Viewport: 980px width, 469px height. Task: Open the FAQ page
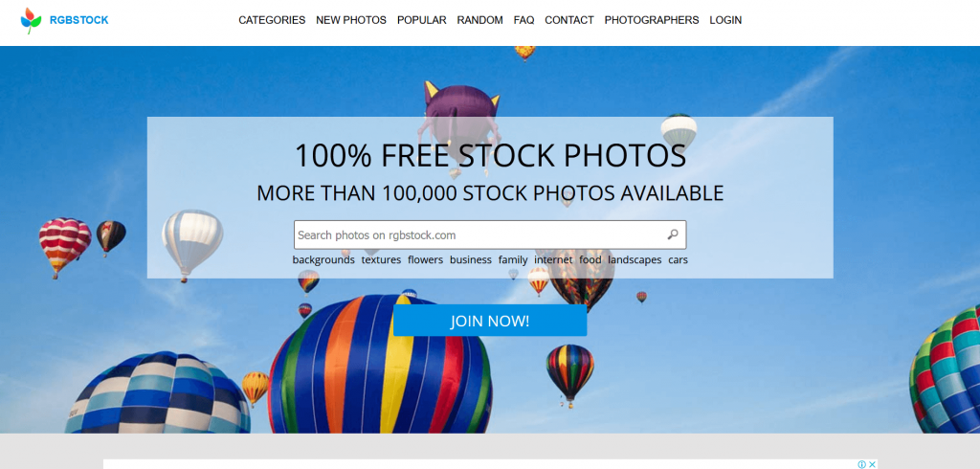tap(523, 20)
